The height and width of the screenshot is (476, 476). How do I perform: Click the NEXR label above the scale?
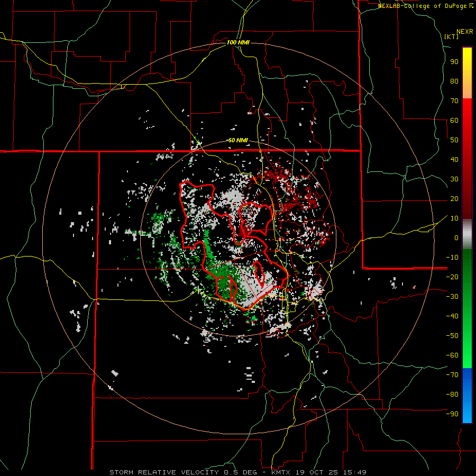coord(465,32)
